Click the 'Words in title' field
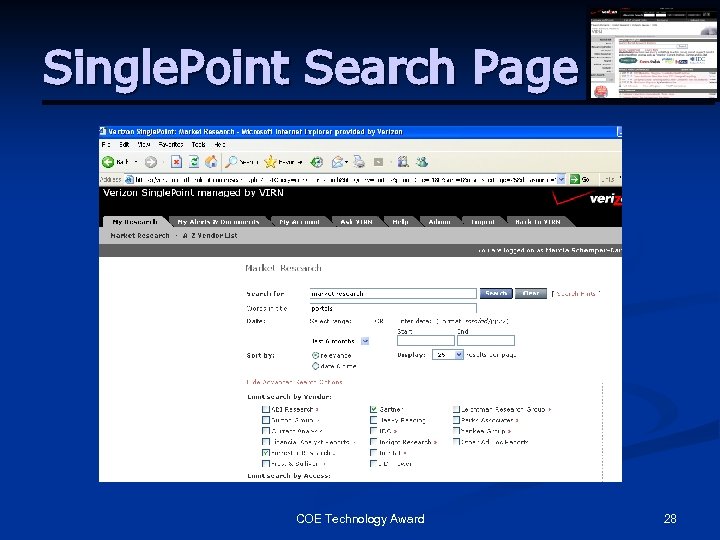Image resolution: width=720 pixels, height=540 pixels. 393,308
